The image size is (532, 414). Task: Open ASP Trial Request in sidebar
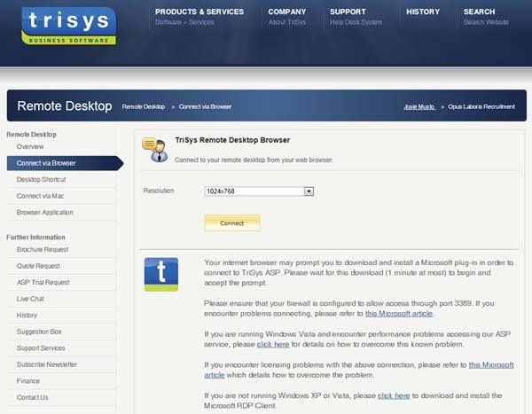[x=43, y=282]
